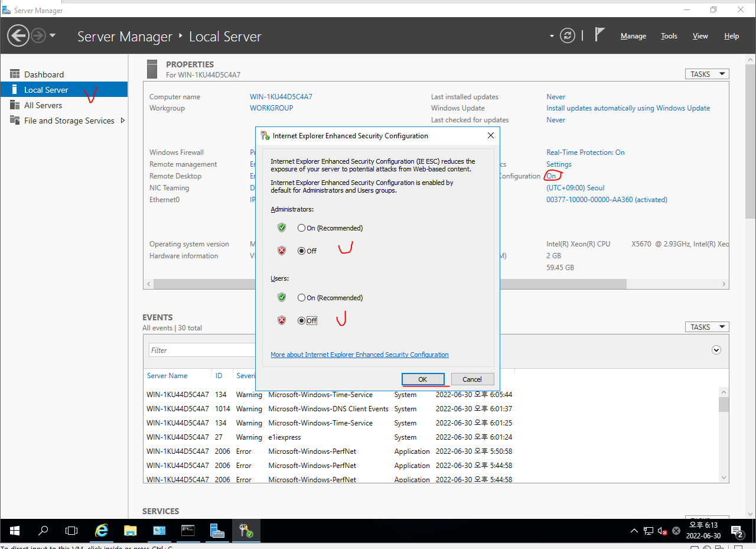Open the Properties TASKS dropdown
Viewport: 756px width, 549px height.
point(707,74)
